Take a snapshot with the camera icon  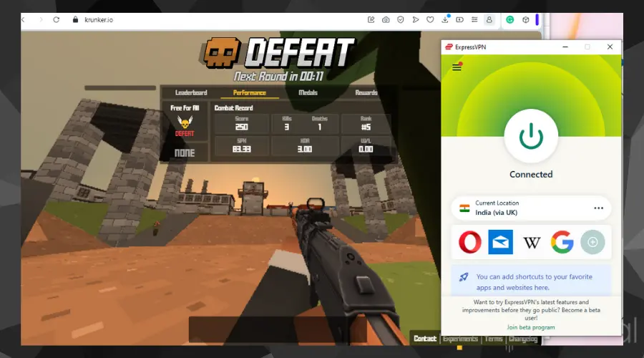click(386, 20)
